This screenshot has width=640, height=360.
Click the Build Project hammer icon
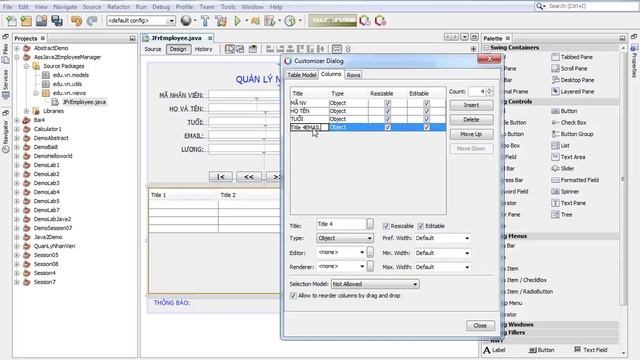pos(205,21)
